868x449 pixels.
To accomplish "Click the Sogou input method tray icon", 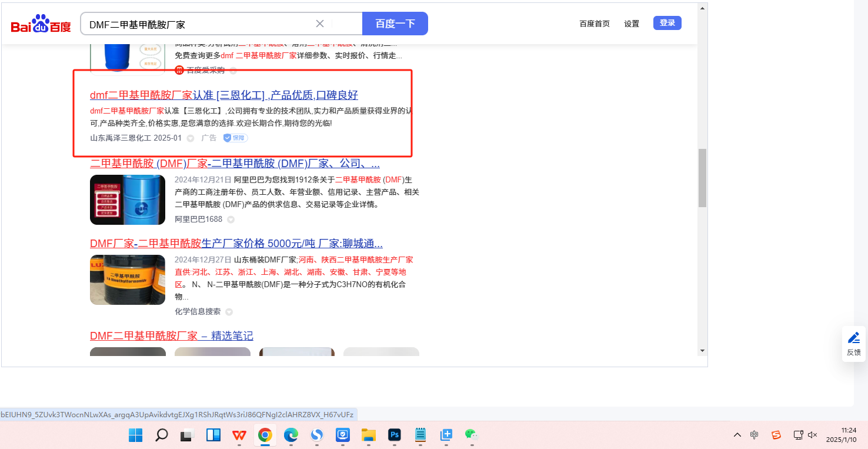I will [x=776, y=435].
